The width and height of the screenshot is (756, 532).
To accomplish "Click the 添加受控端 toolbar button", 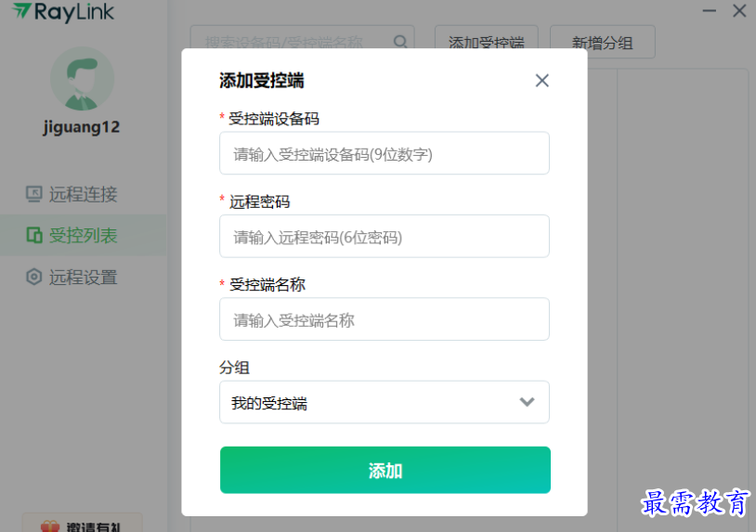I will [x=486, y=42].
